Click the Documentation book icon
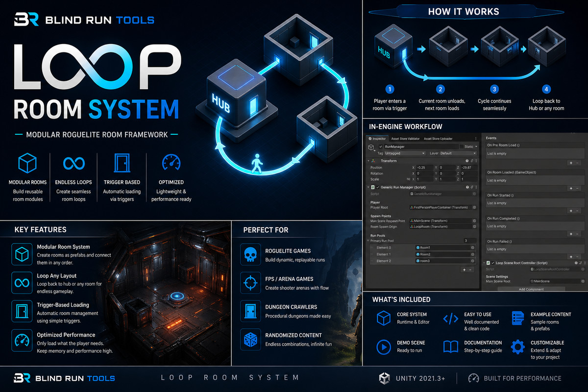Screen dimensions: 588x392 (x=450, y=346)
